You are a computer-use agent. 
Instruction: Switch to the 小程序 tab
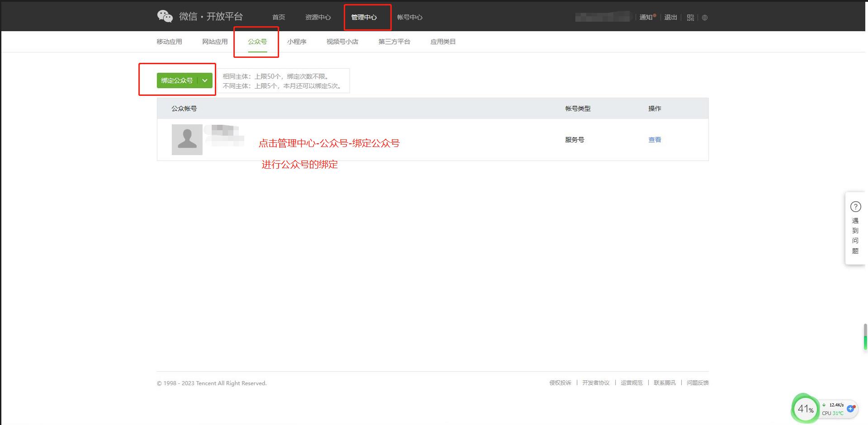pos(296,42)
